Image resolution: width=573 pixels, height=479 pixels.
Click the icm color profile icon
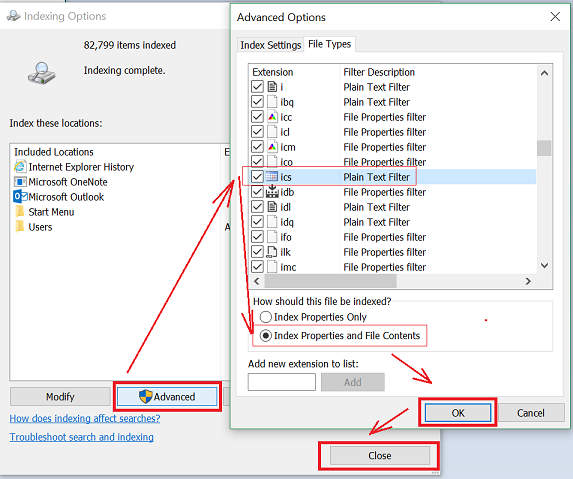click(x=272, y=147)
